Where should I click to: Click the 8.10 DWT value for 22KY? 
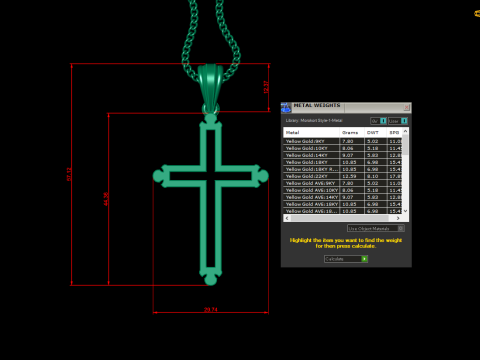tap(372, 176)
